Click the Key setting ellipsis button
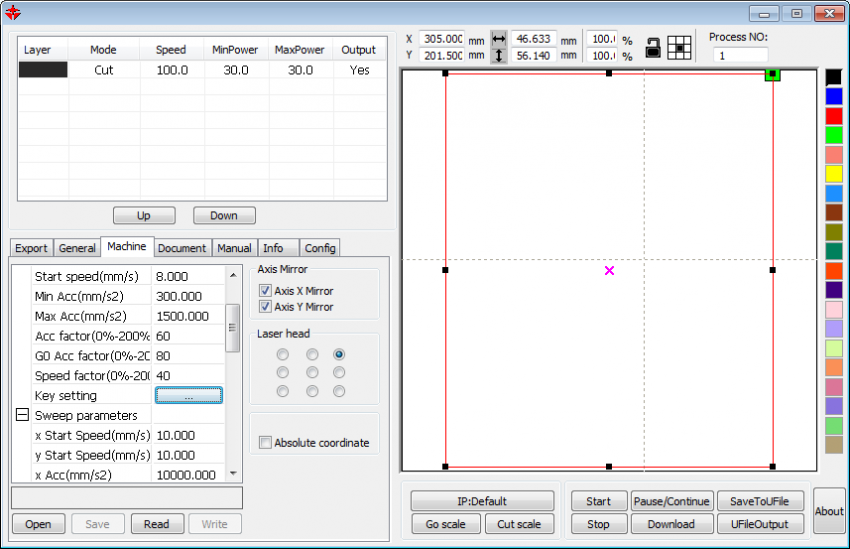Screen dimensions: 850x549 click(x=188, y=396)
